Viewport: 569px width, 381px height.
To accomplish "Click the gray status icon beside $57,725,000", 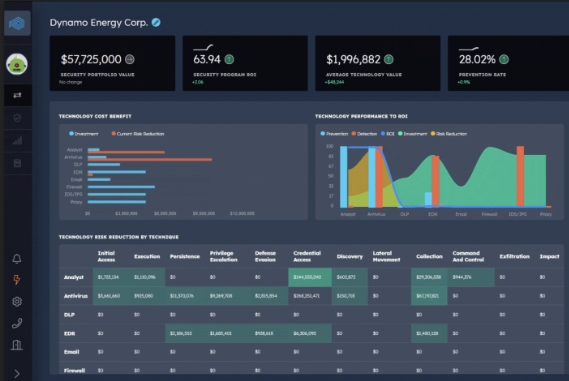I will (x=130, y=59).
